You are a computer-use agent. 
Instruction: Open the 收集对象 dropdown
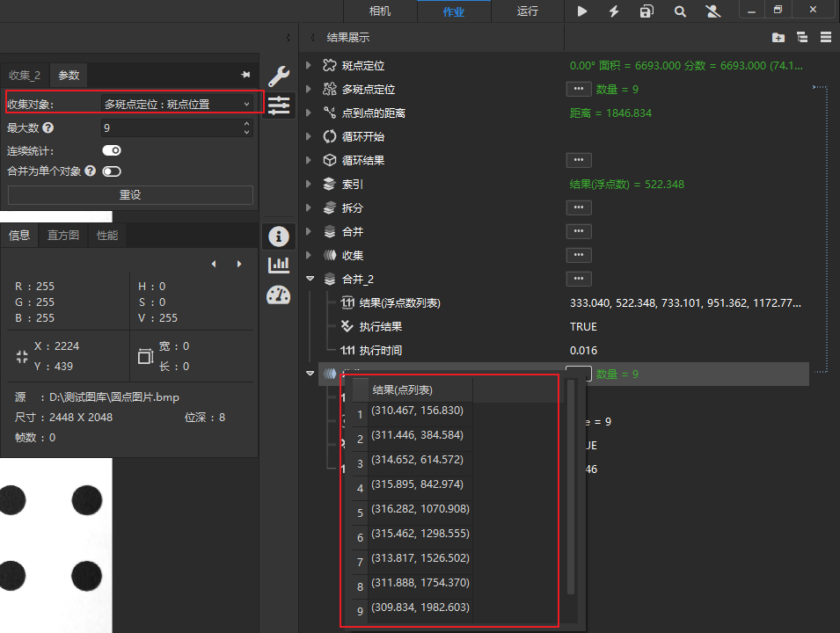coord(177,105)
